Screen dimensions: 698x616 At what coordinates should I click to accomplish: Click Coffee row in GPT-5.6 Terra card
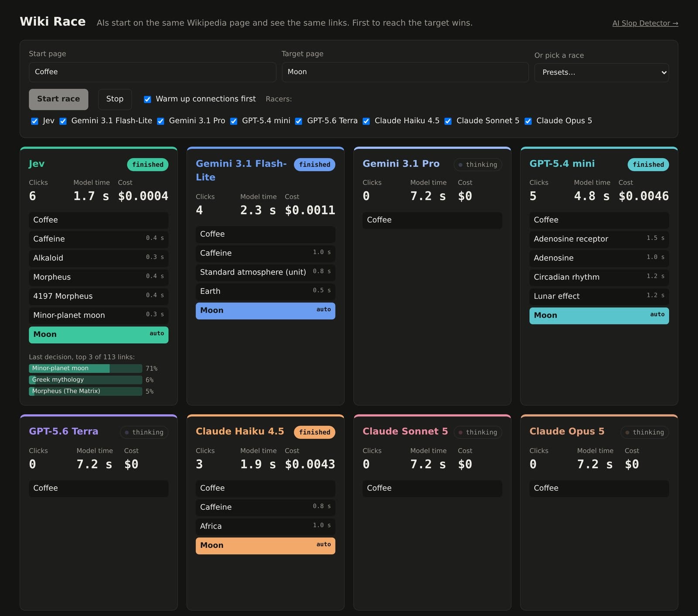tap(99, 488)
